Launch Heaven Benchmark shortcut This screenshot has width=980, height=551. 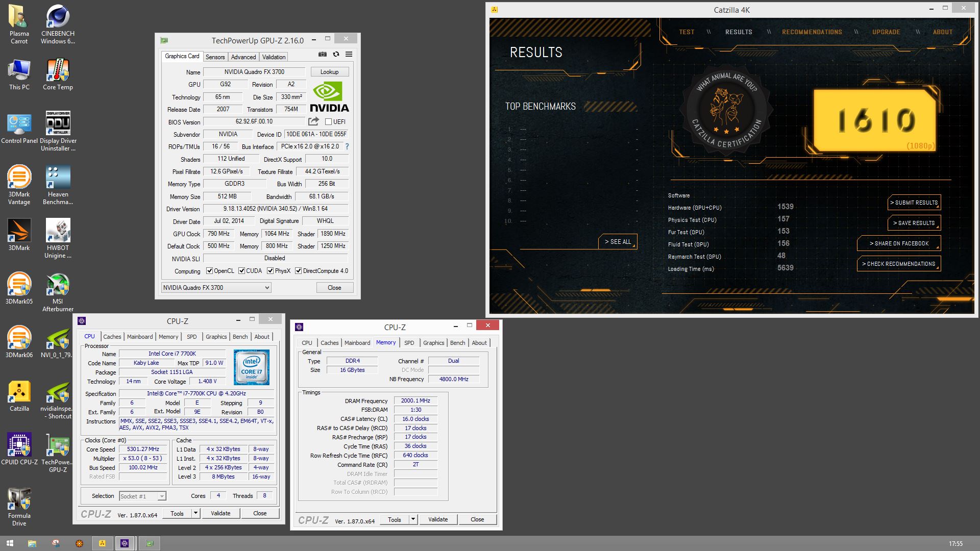(58, 185)
